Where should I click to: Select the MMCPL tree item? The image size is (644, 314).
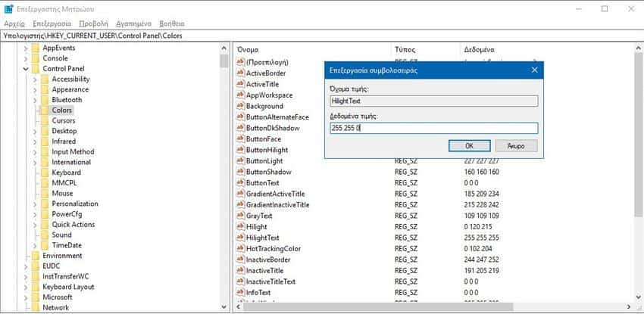click(64, 183)
